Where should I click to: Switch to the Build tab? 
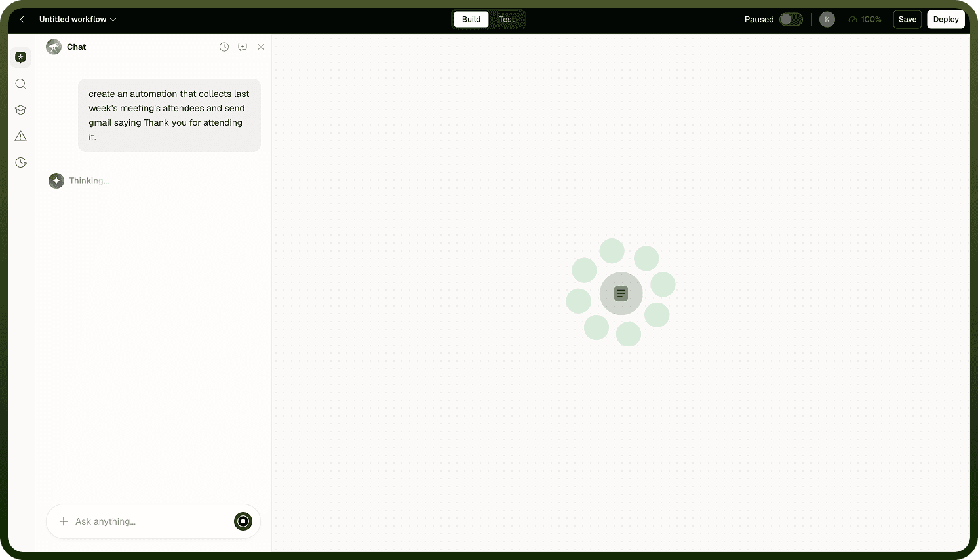471,20
